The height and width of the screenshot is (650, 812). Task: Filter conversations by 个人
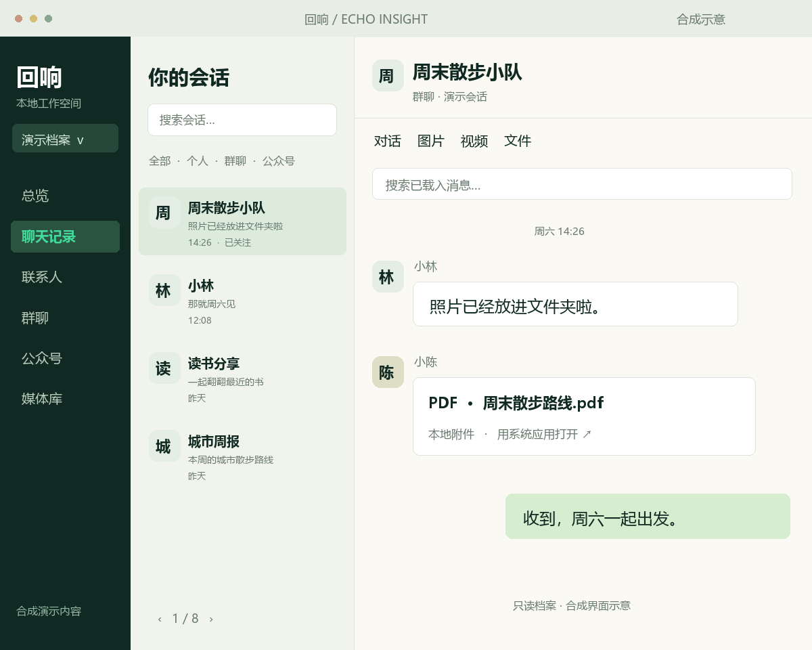(198, 161)
